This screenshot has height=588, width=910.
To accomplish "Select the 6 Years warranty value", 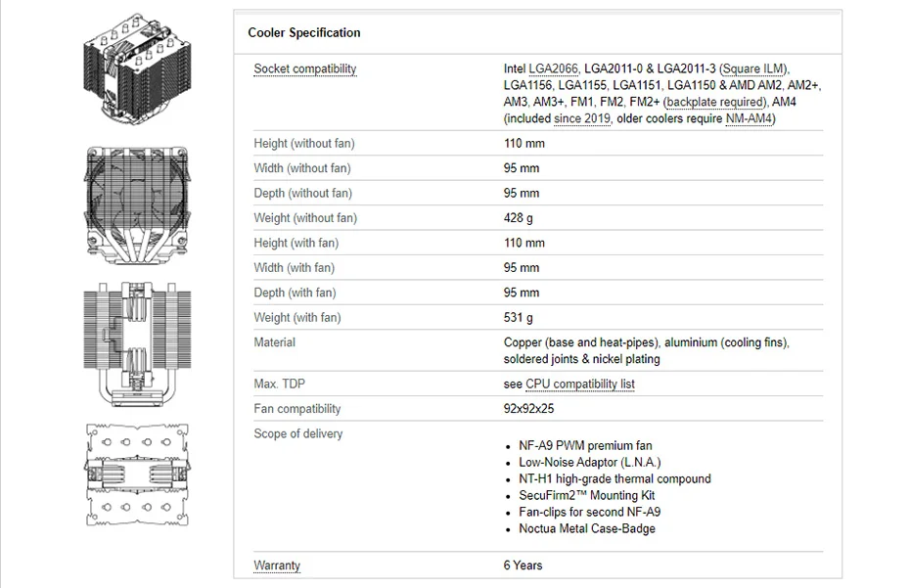I will coord(523,565).
